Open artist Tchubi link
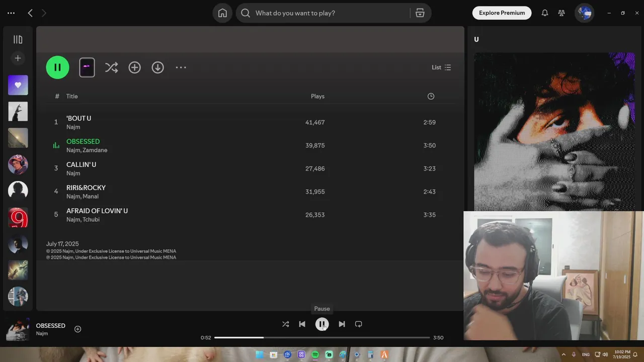644x362 pixels. point(91,220)
